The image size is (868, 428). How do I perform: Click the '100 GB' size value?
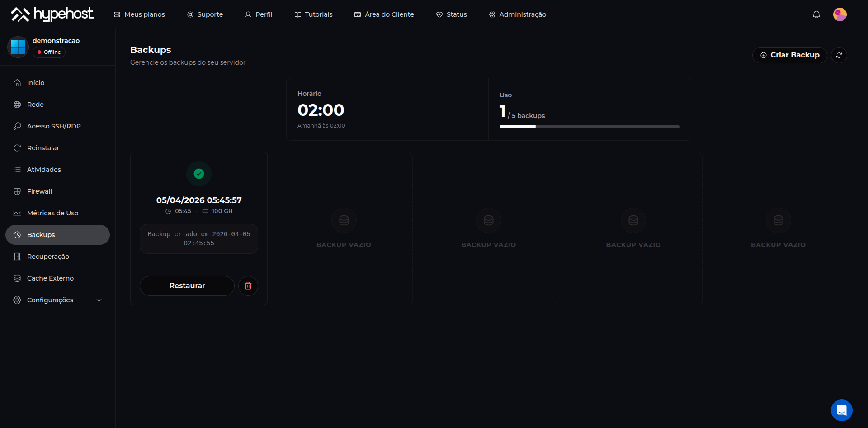(x=222, y=211)
